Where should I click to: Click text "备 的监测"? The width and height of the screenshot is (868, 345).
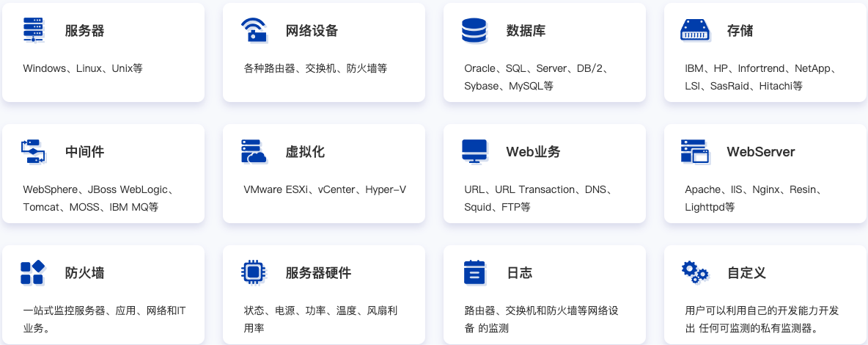coord(487,328)
